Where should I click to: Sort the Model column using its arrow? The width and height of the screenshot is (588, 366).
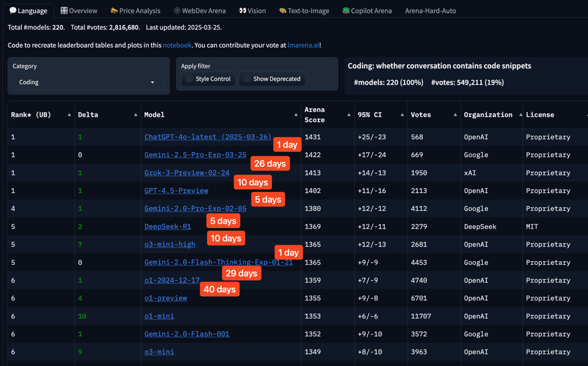296,115
